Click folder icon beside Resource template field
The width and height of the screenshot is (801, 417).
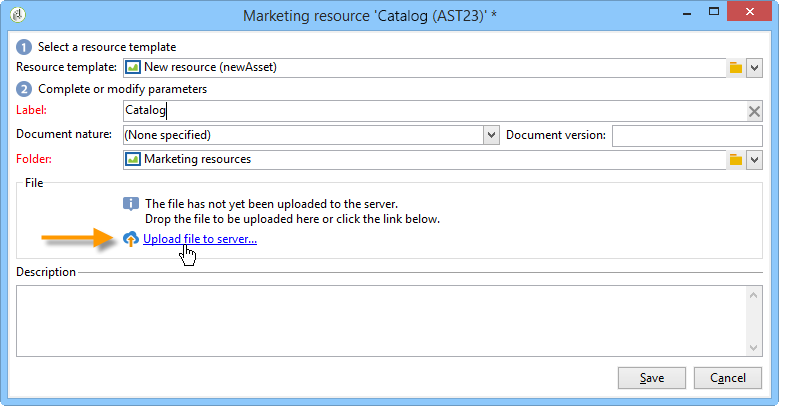[x=736, y=67]
